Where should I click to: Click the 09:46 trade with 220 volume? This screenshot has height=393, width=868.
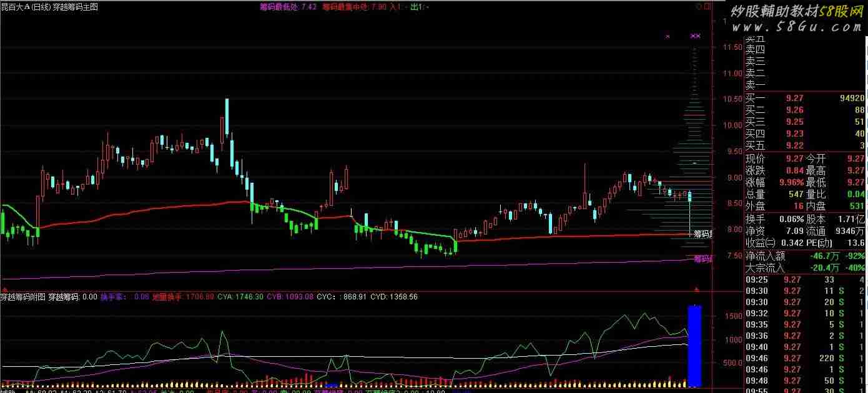[804, 358]
